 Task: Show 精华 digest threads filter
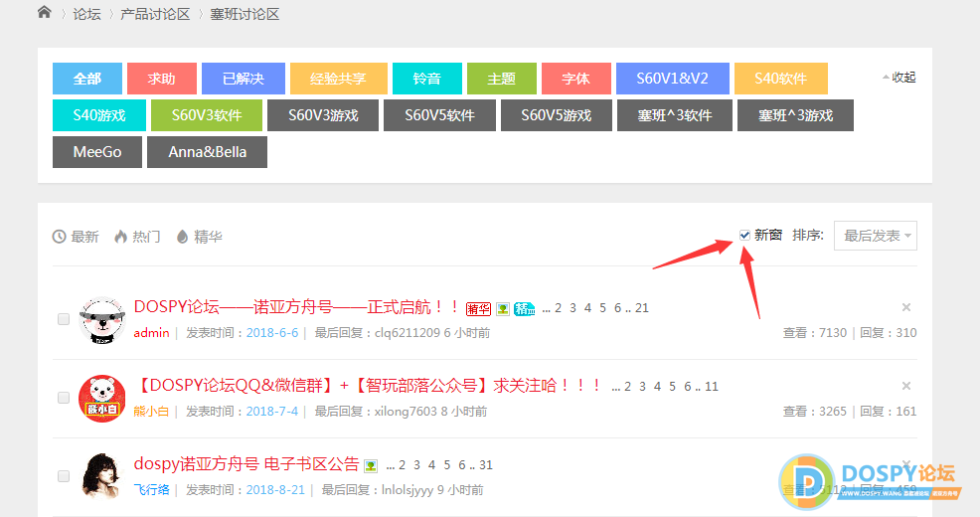[x=199, y=237]
